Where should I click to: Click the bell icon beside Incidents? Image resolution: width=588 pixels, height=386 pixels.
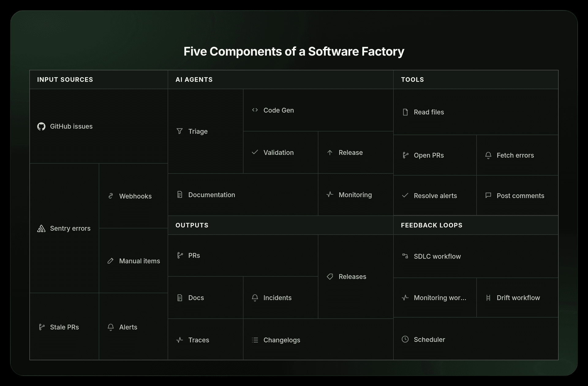[255, 298]
